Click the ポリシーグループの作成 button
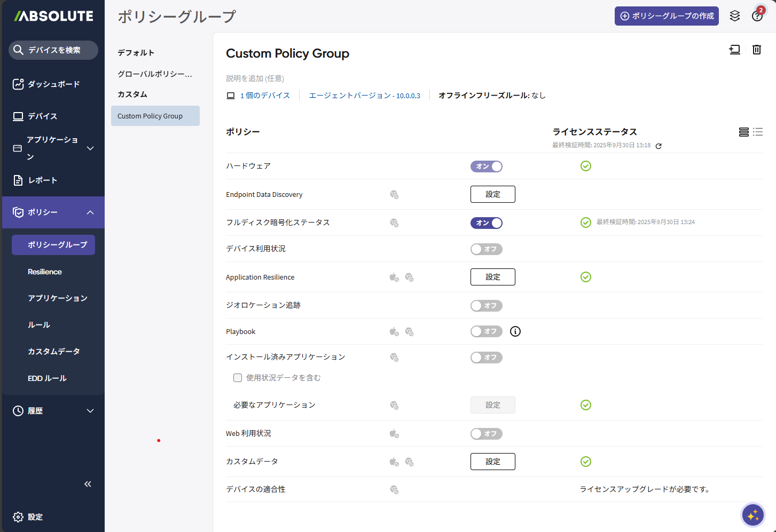This screenshot has width=776, height=532. (667, 16)
